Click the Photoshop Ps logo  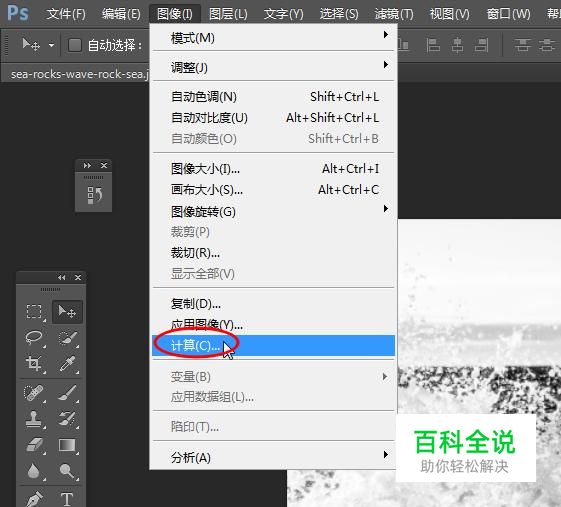pos(18,13)
